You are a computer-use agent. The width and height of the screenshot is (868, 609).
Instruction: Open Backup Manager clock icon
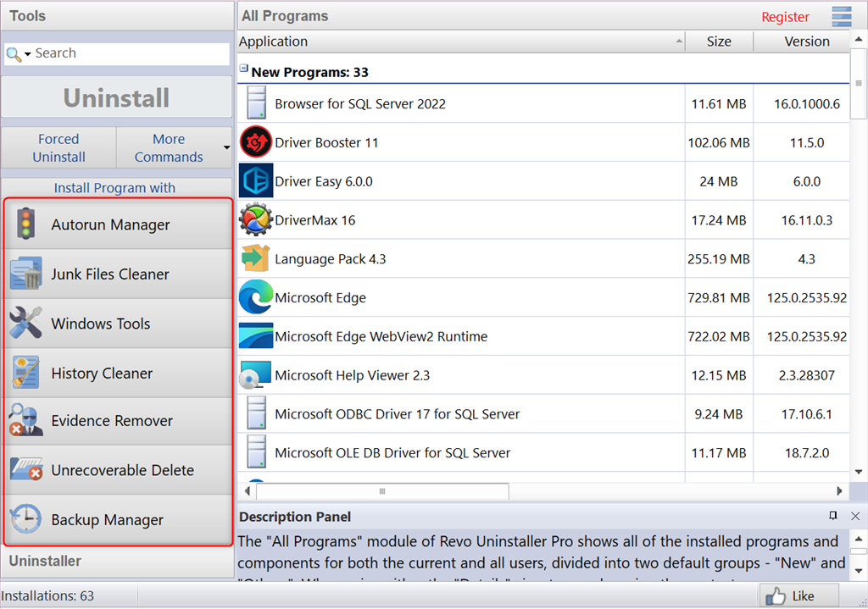click(x=25, y=519)
